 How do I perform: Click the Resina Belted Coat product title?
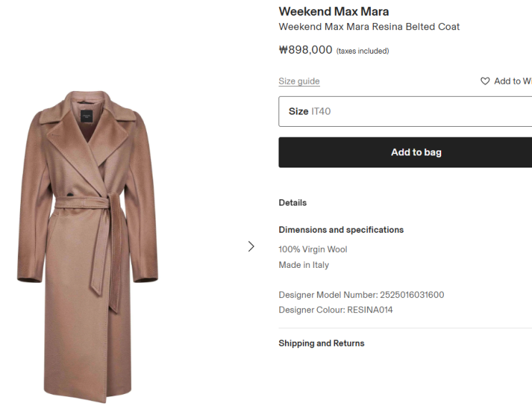tap(369, 27)
